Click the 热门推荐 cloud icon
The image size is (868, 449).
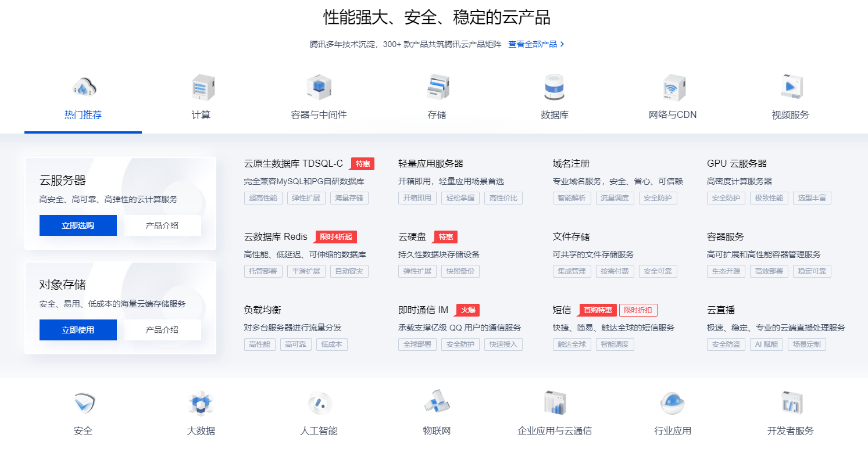click(x=84, y=88)
